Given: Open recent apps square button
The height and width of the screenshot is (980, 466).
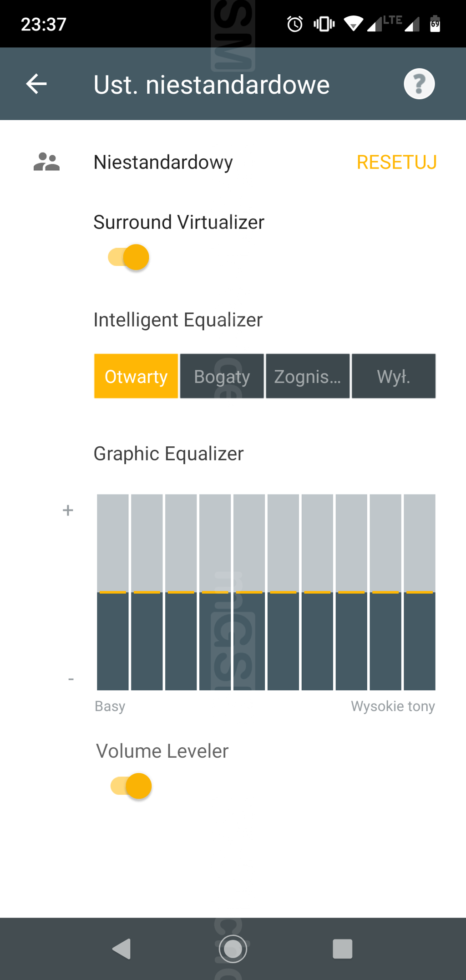Looking at the screenshot, I should tap(342, 949).
